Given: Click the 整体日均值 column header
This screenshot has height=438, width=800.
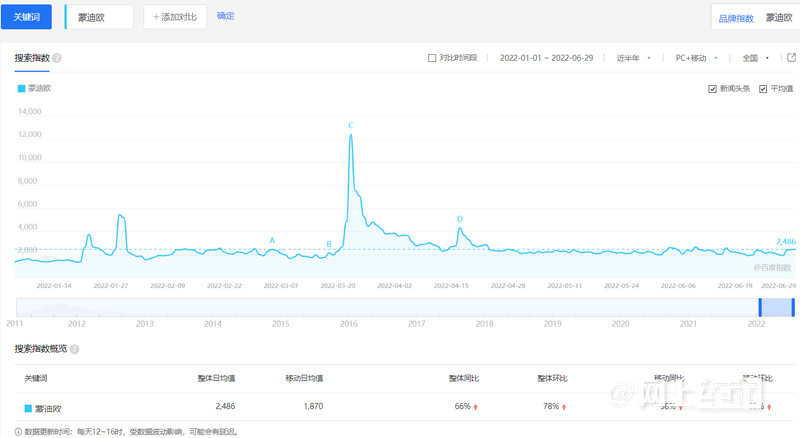Looking at the screenshot, I should pyautogui.click(x=216, y=378).
